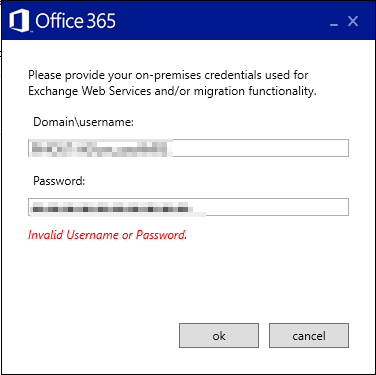Click the red "Invalid Username or Password." message

[x=107, y=235]
